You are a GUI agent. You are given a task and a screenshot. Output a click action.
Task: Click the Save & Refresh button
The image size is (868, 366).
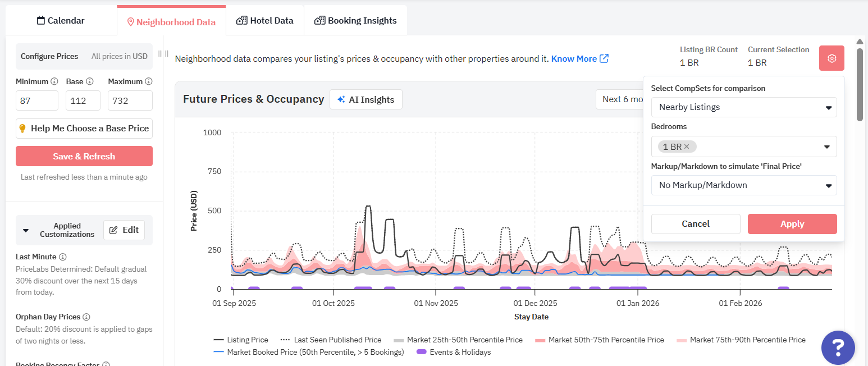pos(84,156)
